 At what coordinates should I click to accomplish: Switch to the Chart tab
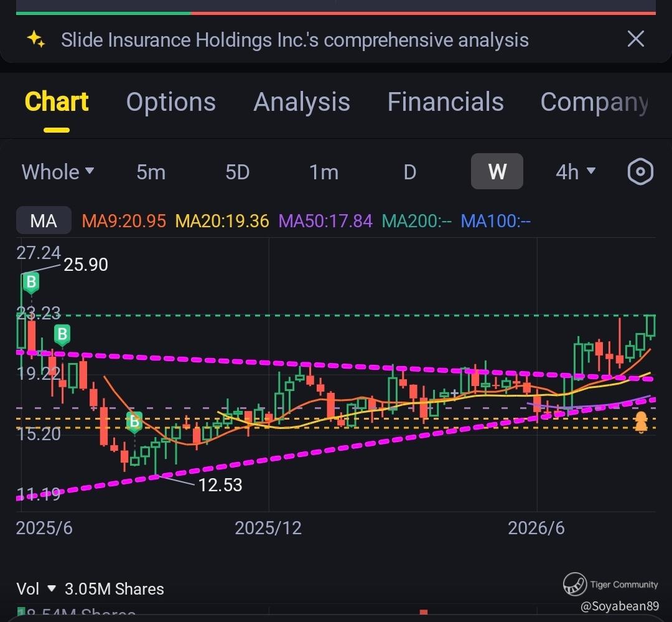[57, 101]
